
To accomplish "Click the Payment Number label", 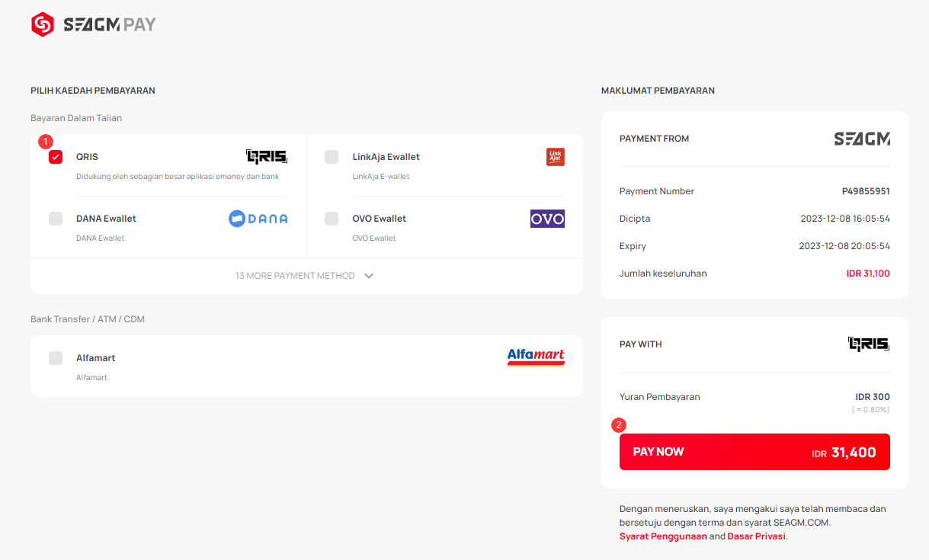I will pyautogui.click(x=657, y=191).
